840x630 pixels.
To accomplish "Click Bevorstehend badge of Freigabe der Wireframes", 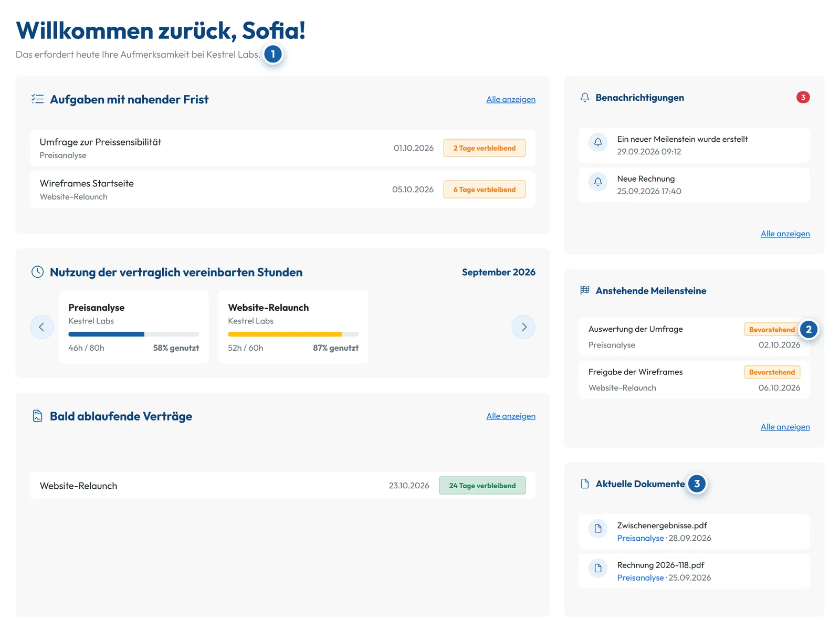I will pyautogui.click(x=772, y=372).
